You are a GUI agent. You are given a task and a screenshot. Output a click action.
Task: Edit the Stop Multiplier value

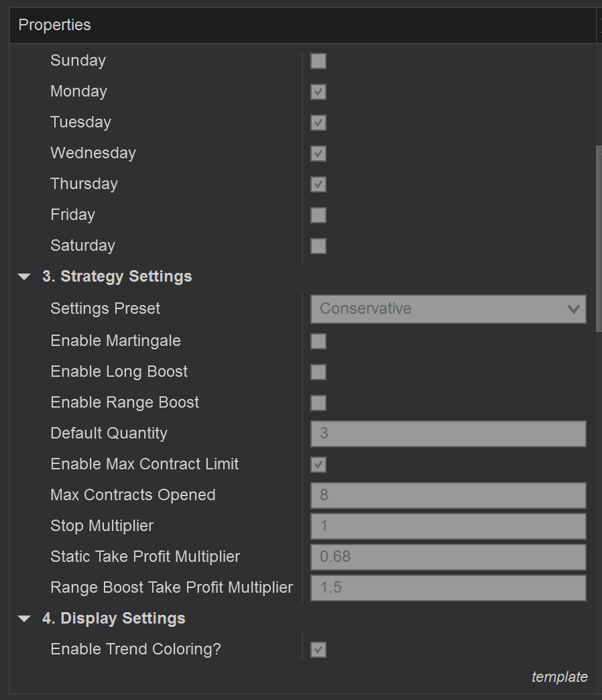coord(448,526)
